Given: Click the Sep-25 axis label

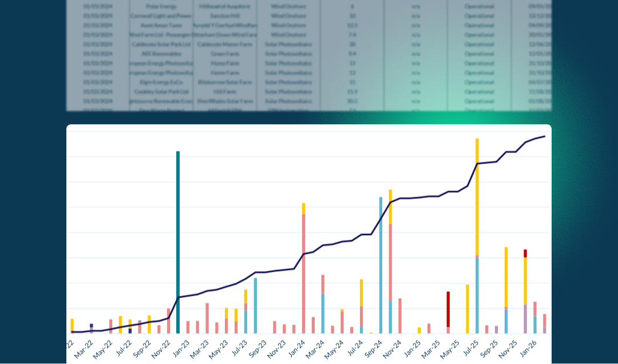Looking at the screenshot, I should point(489,349).
